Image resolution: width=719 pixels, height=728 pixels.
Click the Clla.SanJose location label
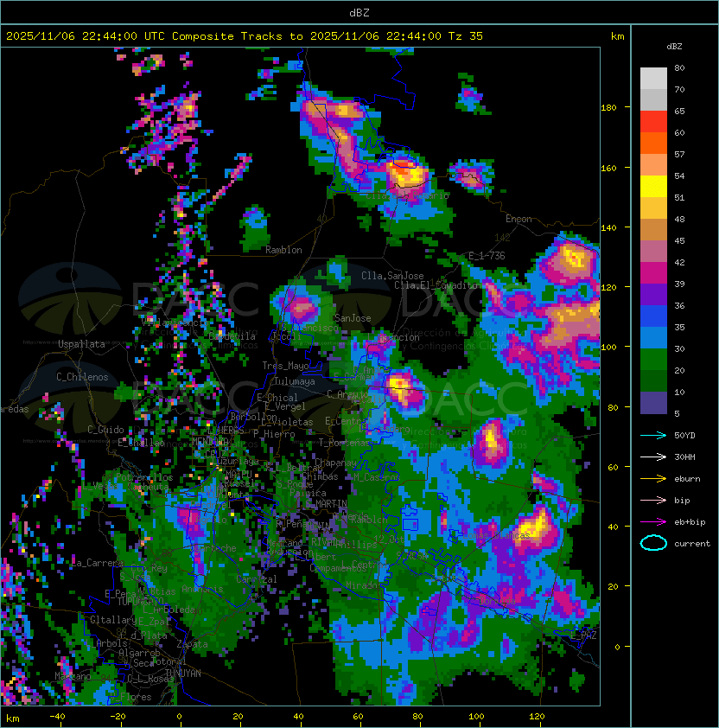392,276
